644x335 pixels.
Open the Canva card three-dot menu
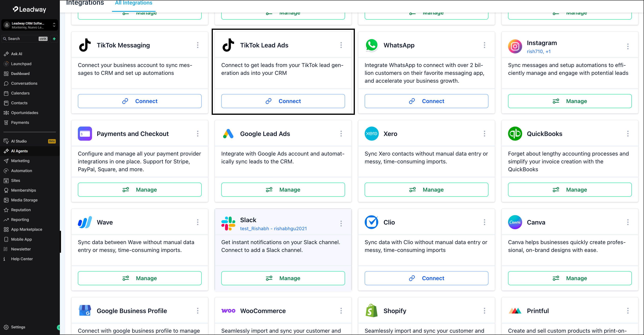pos(628,222)
